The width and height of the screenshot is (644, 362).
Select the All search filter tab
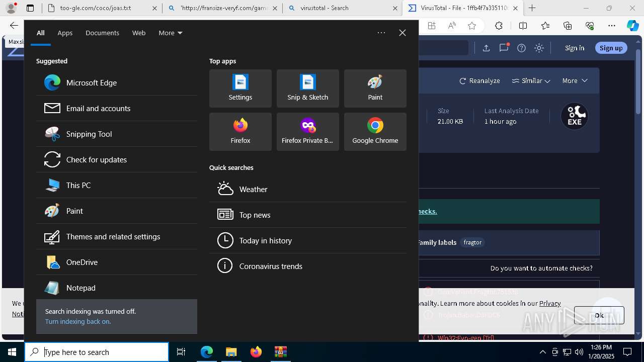[41, 33]
